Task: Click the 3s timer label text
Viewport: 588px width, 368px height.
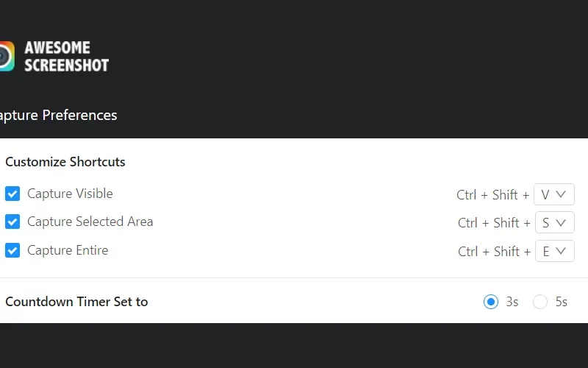Action: (x=512, y=302)
